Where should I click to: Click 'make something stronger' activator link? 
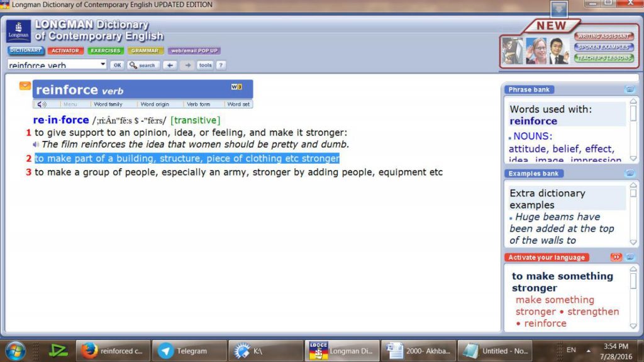555,305
